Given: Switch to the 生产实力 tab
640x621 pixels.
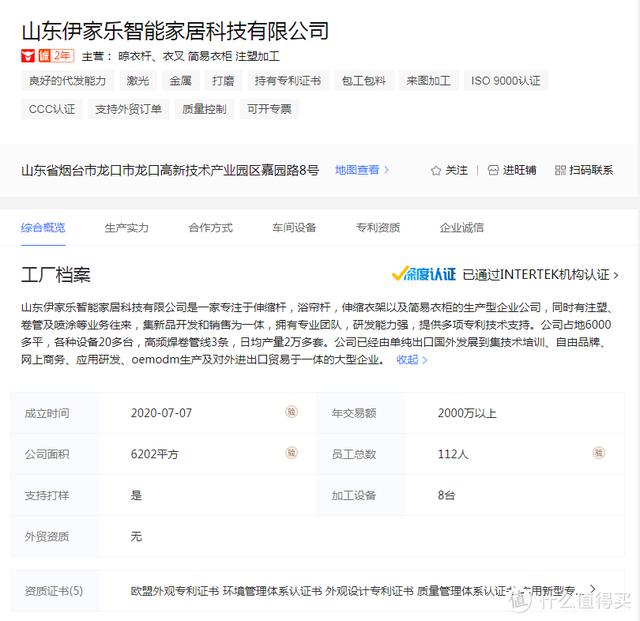Looking at the screenshot, I should click(x=127, y=228).
